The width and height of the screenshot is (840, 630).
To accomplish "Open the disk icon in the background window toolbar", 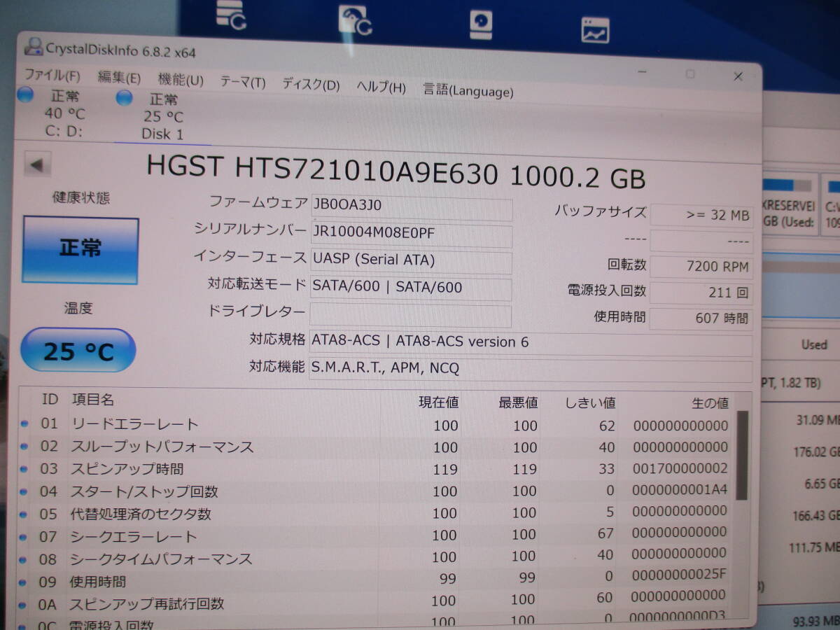I will click(480, 24).
